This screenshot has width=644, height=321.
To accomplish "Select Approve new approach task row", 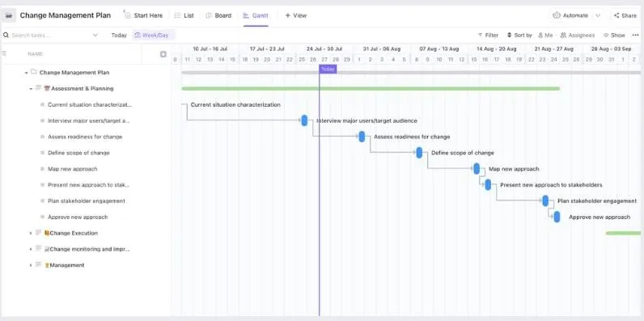I will click(x=86, y=217).
